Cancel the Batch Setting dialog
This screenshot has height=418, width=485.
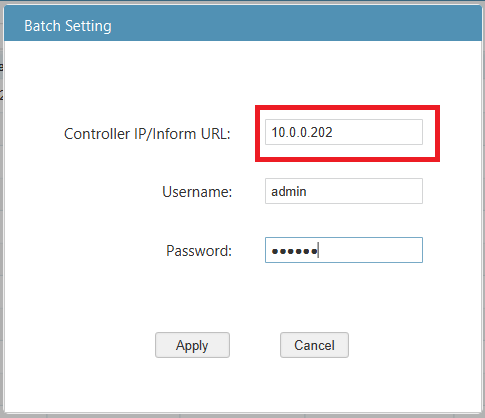click(314, 345)
